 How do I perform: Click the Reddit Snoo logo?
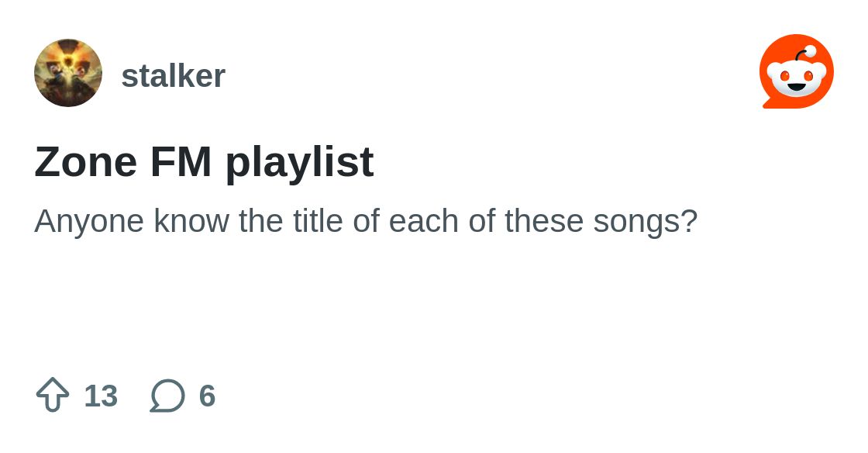(796, 71)
